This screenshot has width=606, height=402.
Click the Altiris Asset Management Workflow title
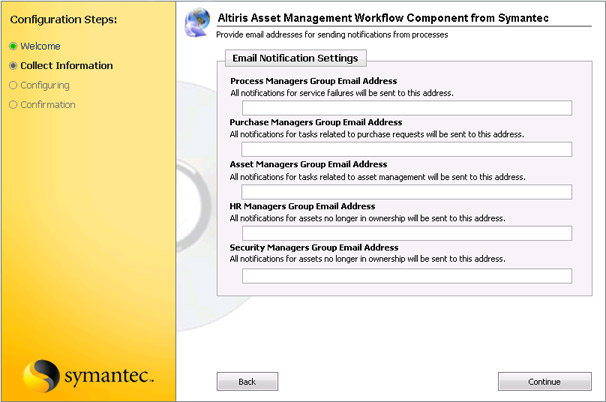383,18
